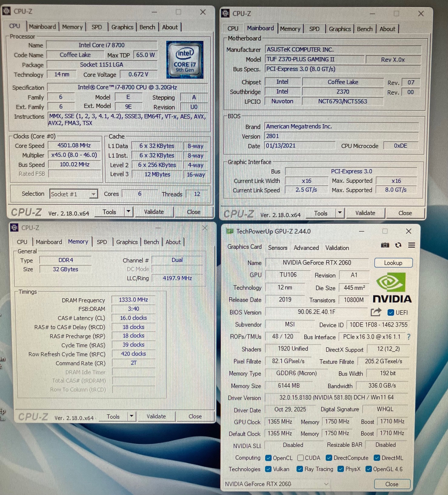Click Tools button in CPU tab window

click(109, 212)
